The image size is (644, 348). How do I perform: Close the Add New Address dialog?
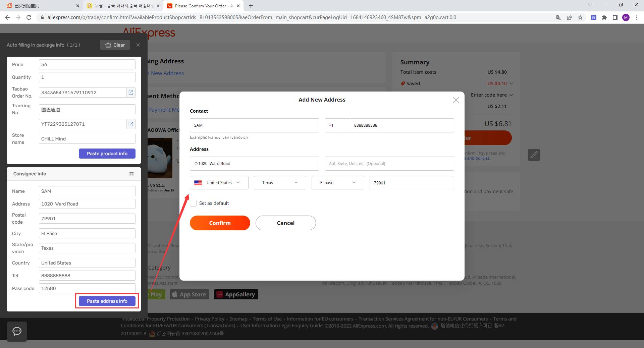tap(456, 100)
